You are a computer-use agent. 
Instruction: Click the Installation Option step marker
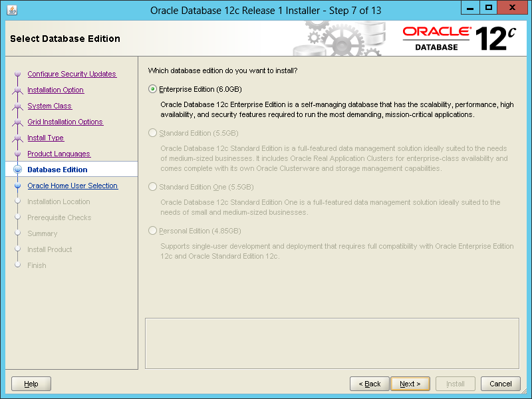coord(18,90)
